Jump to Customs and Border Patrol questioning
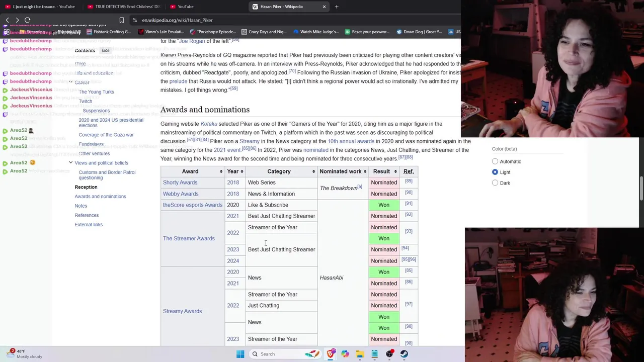The height and width of the screenshot is (362, 644). (107, 175)
